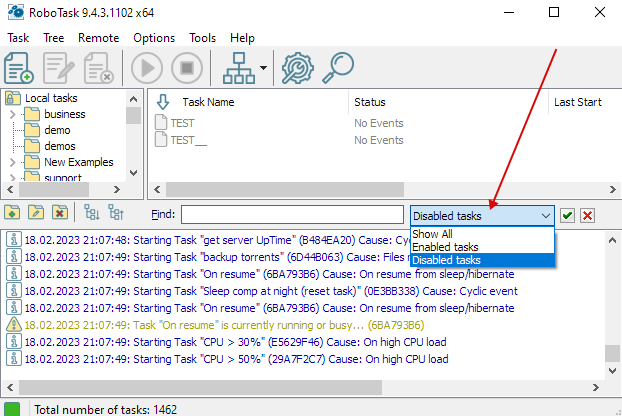The height and width of the screenshot is (416, 622).
Task: Open the gear and wrench settings icon
Action: coord(299,68)
